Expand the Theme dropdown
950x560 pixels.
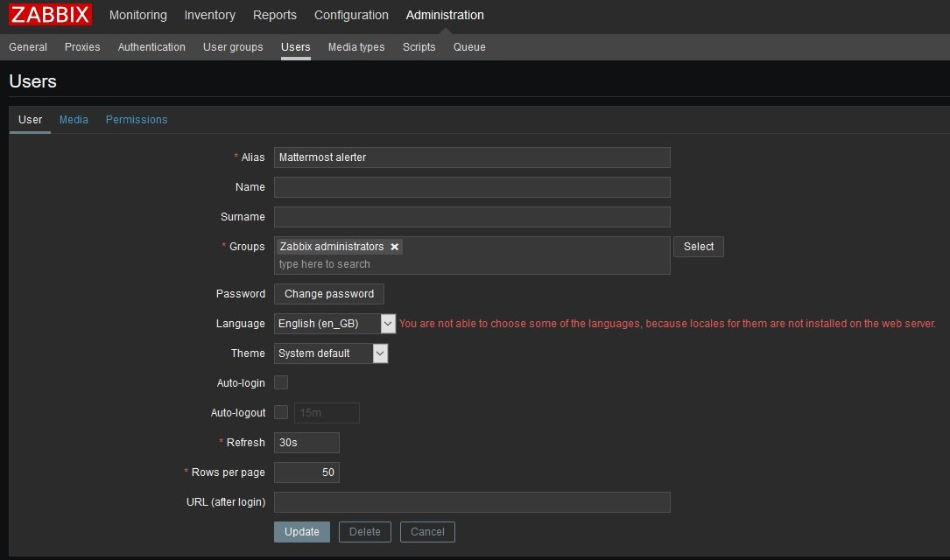tap(330, 353)
